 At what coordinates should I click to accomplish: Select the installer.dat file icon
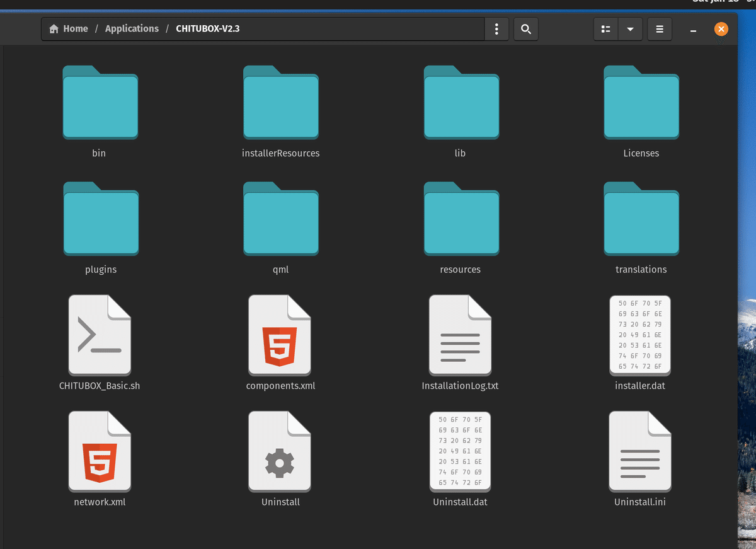click(640, 335)
